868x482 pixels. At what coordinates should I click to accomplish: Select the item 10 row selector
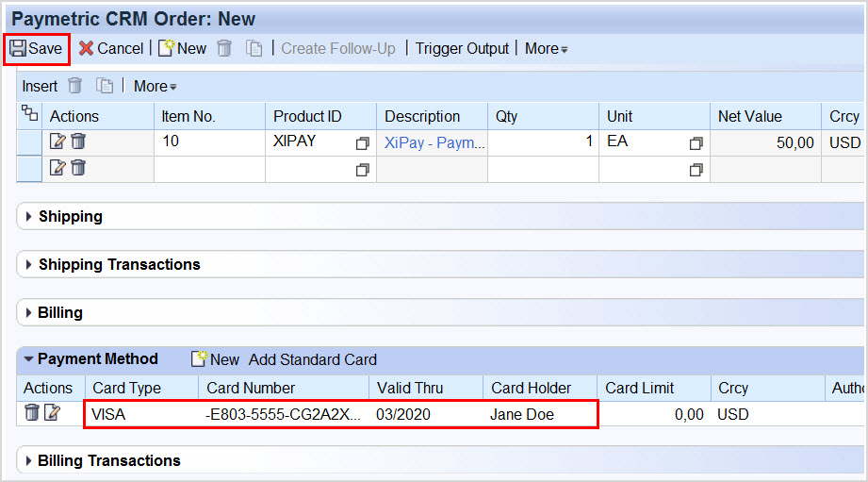[x=30, y=142]
